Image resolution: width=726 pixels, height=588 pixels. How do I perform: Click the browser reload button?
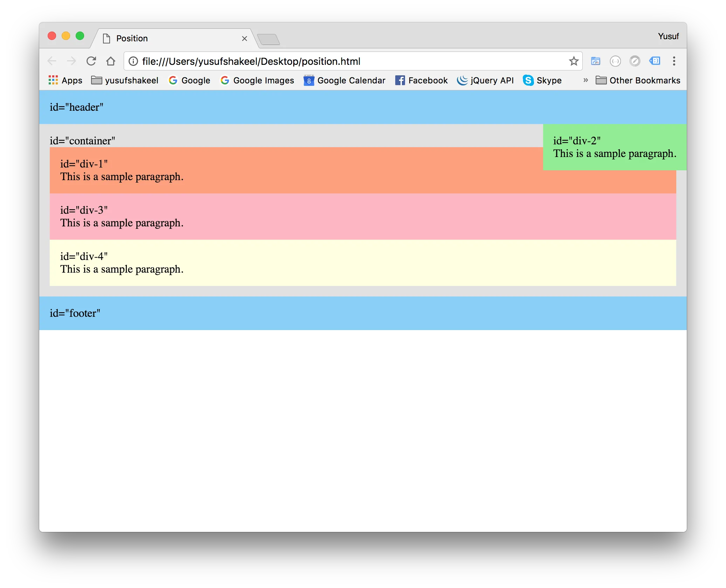pos(91,61)
